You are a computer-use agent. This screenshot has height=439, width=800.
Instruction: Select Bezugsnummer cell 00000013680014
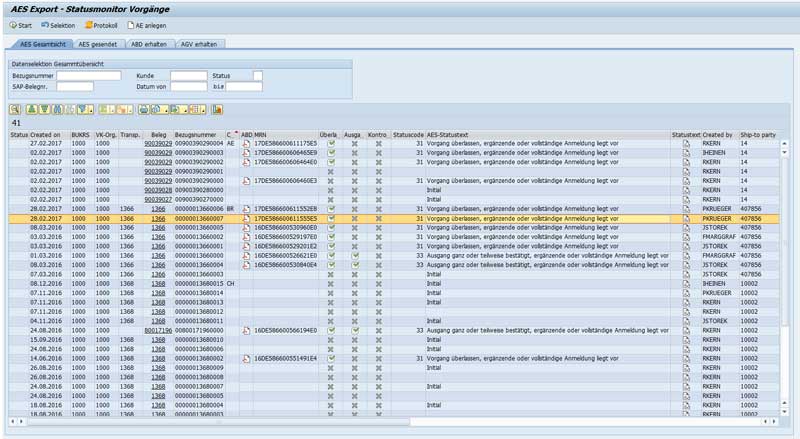click(x=199, y=293)
